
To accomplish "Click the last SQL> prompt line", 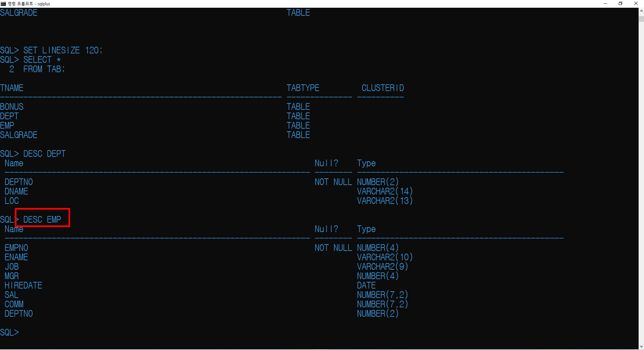I will pos(9,333).
